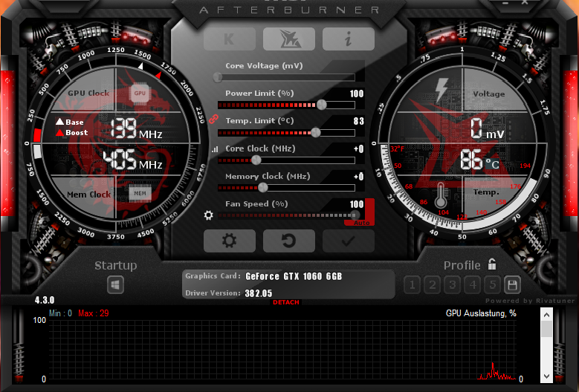Click the DETACH monitor link
This screenshot has width=579, height=392.
(286, 302)
